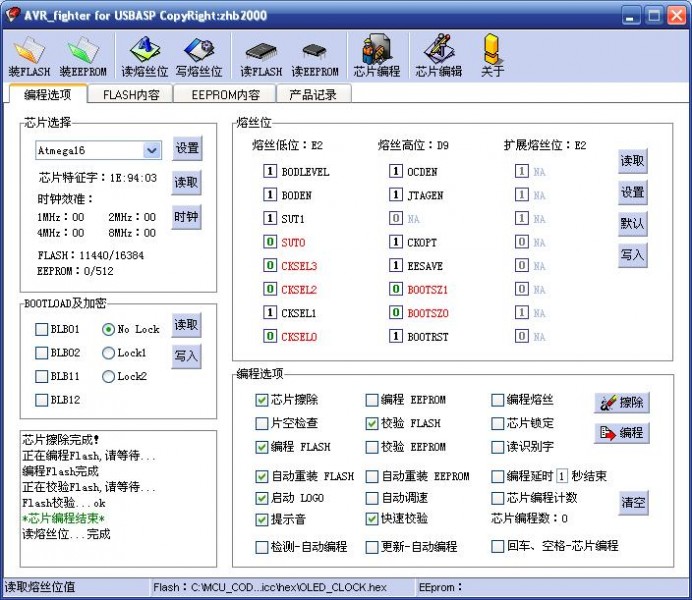Click the 写熔丝位 write fuse bits icon
The width and height of the screenshot is (692, 600).
(199, 56)
